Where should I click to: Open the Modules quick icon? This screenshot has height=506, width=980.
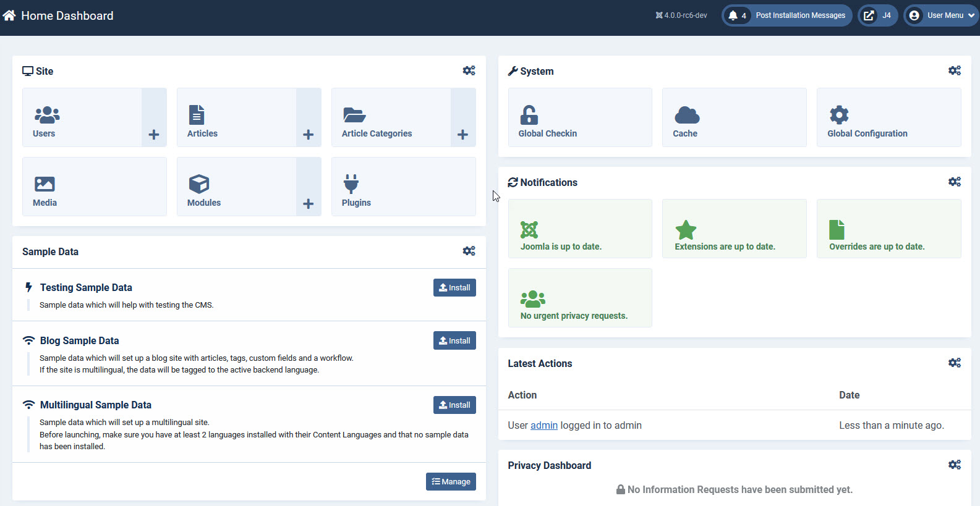click(x=237, y=187)
